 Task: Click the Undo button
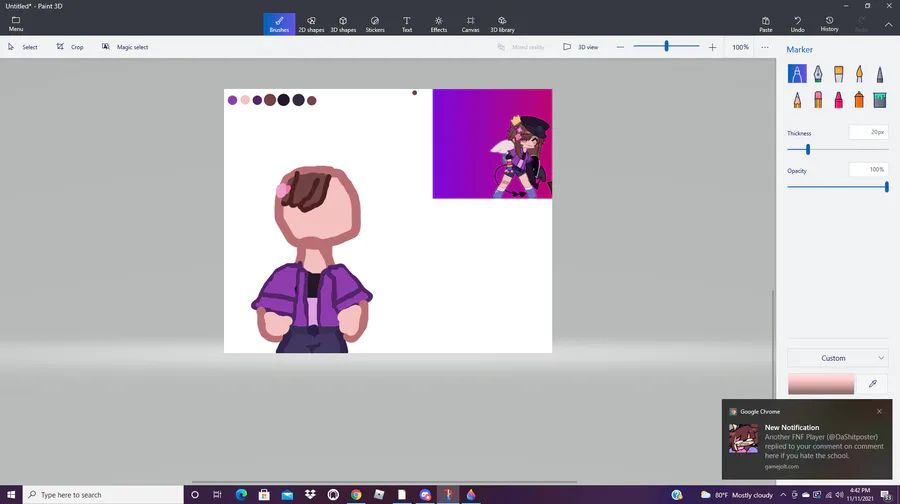[x=797, y=24]
